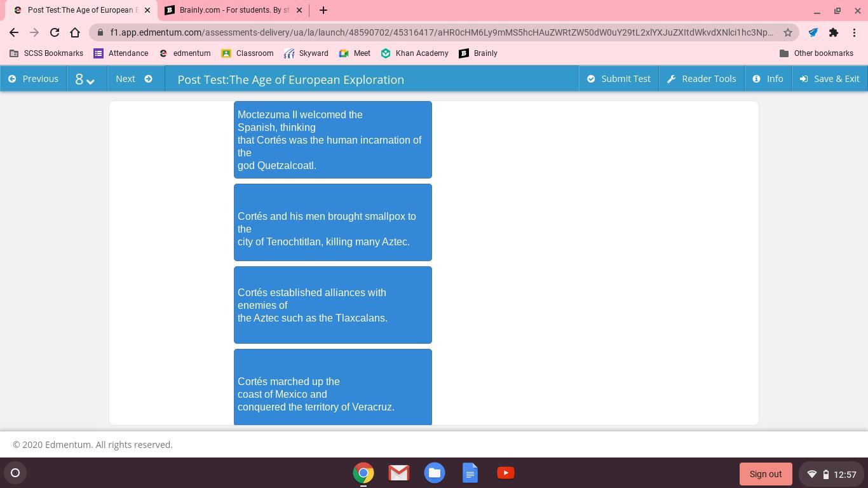The height and width of the screenshot is (488, 868).
Task: Open Reader Tools menu
Action: [x=702, y=79]
